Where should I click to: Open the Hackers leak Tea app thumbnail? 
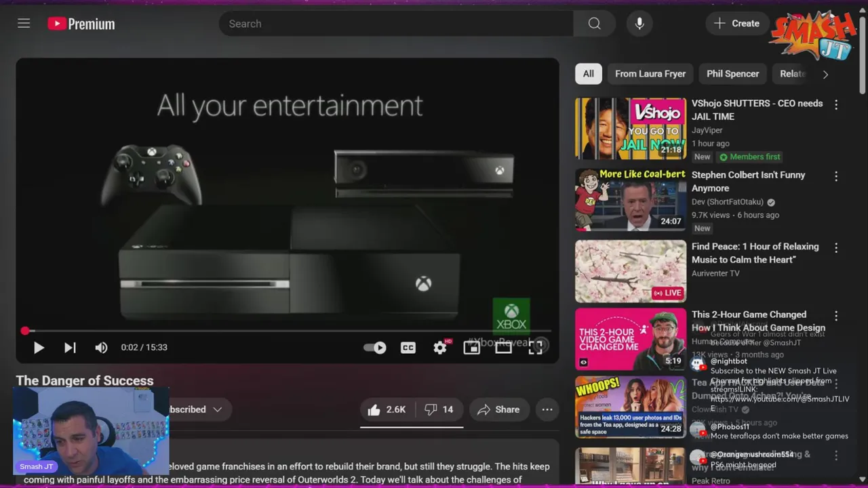pyautogui.click(x=631, y=407)
